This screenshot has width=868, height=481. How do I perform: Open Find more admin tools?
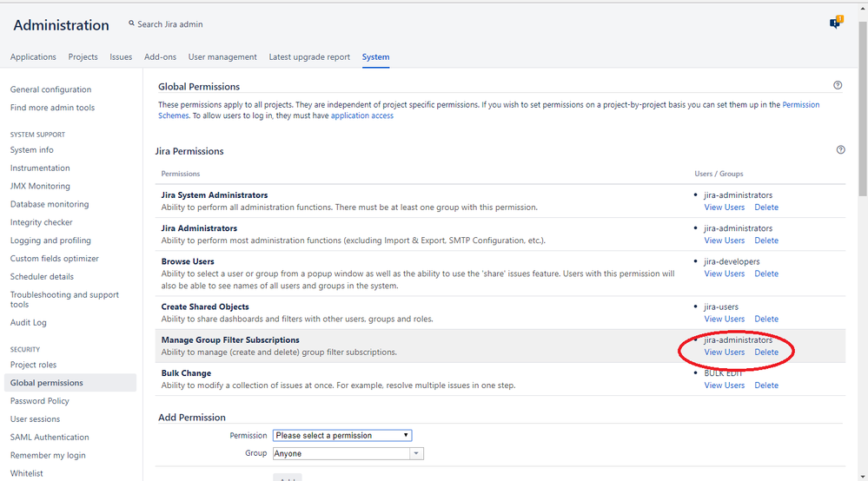(53, 108)
